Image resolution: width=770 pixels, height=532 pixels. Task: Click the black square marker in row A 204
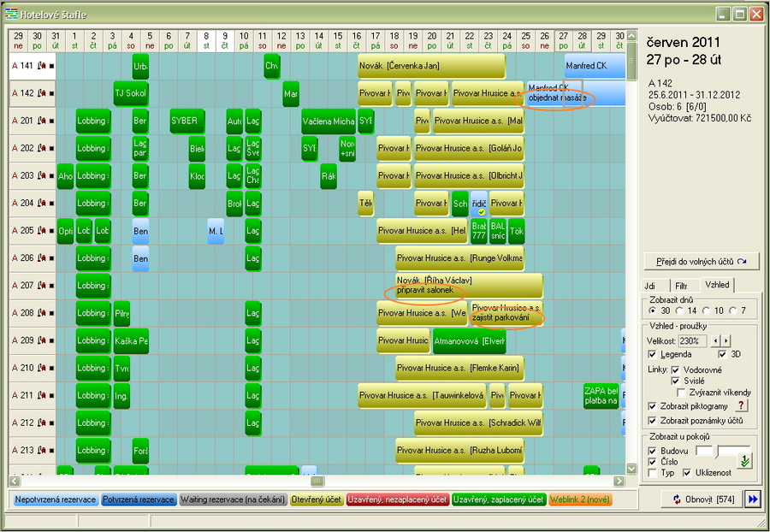[51, 204]
